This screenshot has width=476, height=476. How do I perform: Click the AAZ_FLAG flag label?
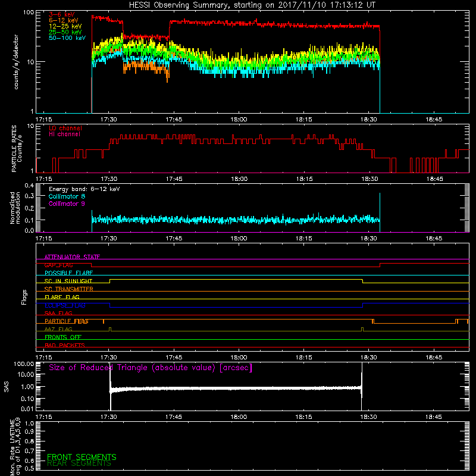(x=58, y=329)
